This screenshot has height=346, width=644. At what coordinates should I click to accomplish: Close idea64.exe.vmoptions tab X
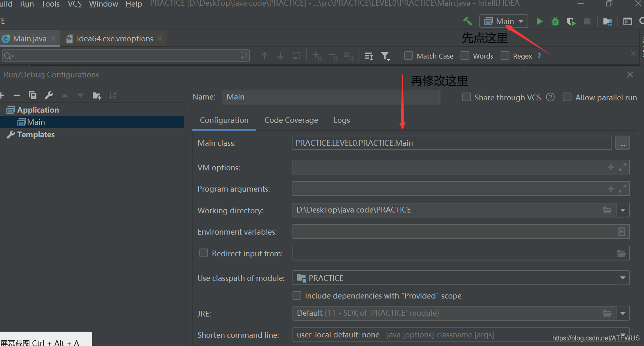[x=160, y=38]
